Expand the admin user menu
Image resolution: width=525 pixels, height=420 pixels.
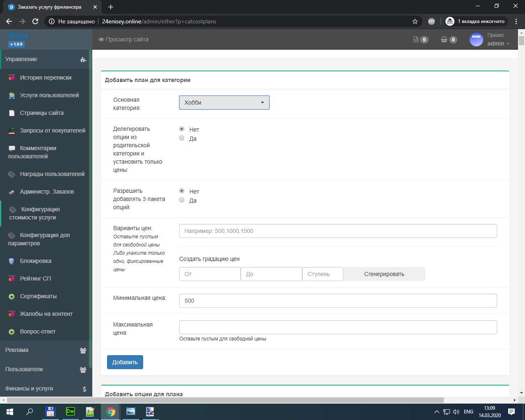498,43
